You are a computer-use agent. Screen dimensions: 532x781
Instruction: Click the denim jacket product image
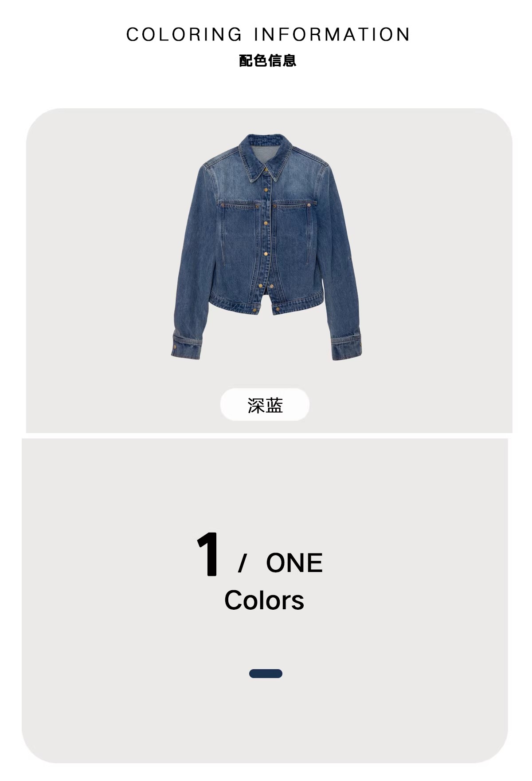pyautogui.click(x=266, y=247)
